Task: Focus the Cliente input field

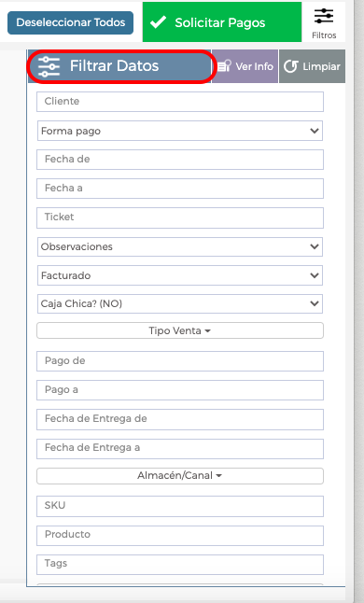Action: point(180,102)
